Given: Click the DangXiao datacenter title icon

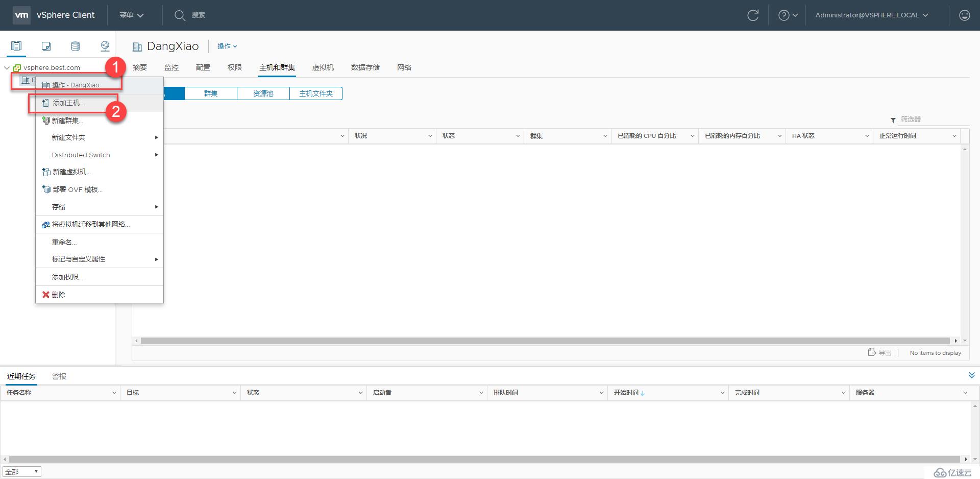Looking at the screenshot, I should [x=137, y=47].
